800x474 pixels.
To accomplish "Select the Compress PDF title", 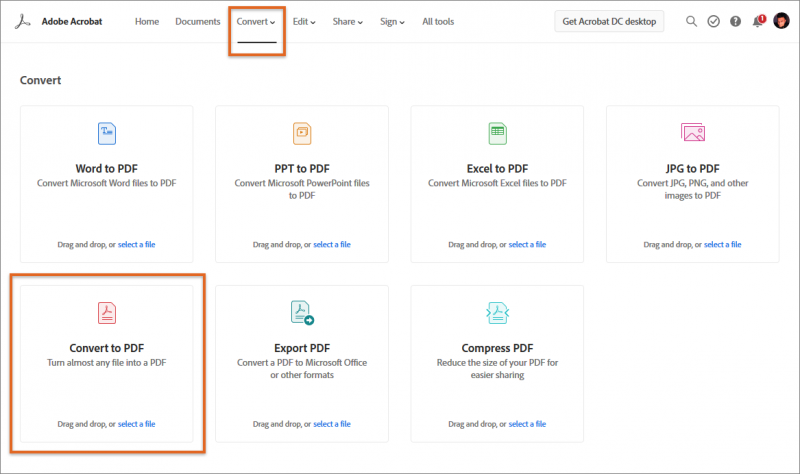I will [497, 348].
